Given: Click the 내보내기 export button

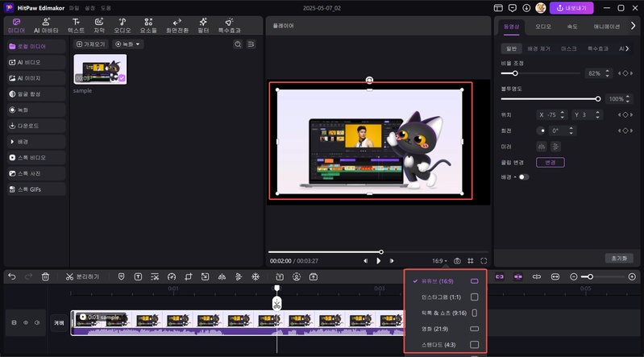Looking at the screenshot, I should tap(571, 8).
